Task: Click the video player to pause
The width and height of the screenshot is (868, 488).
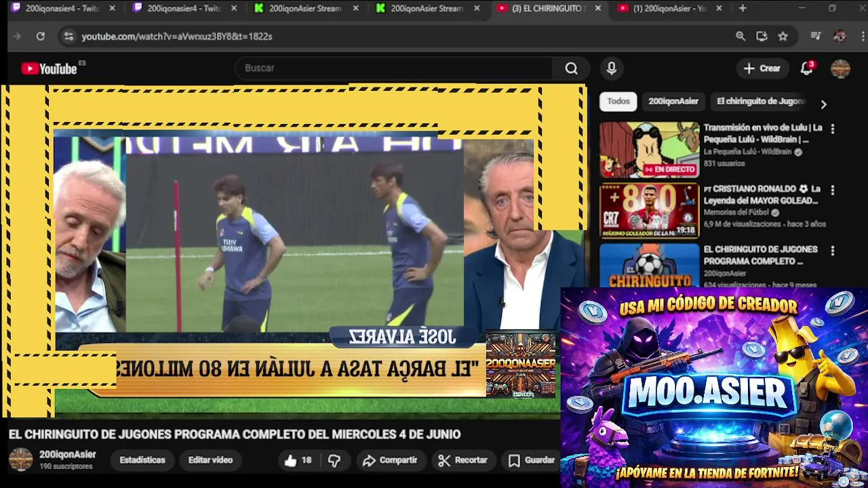Action: pos(293,251)
